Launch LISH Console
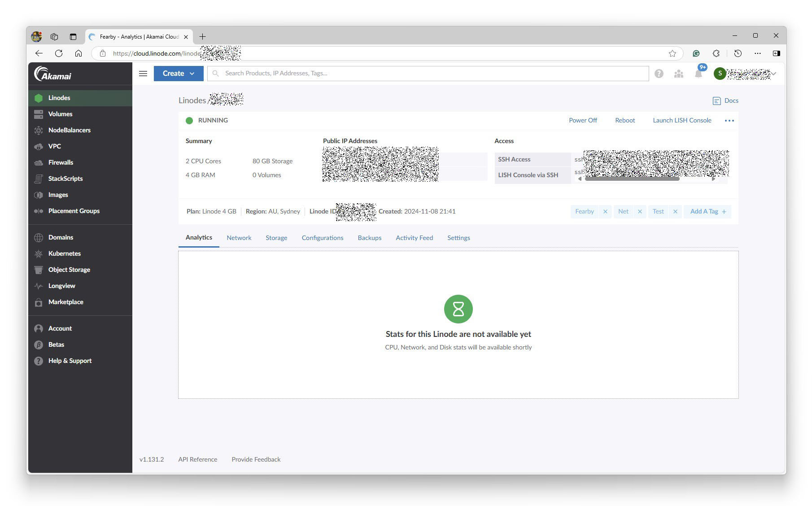The height and width of the screenshot is (506, 812). [x=682, y=121]
